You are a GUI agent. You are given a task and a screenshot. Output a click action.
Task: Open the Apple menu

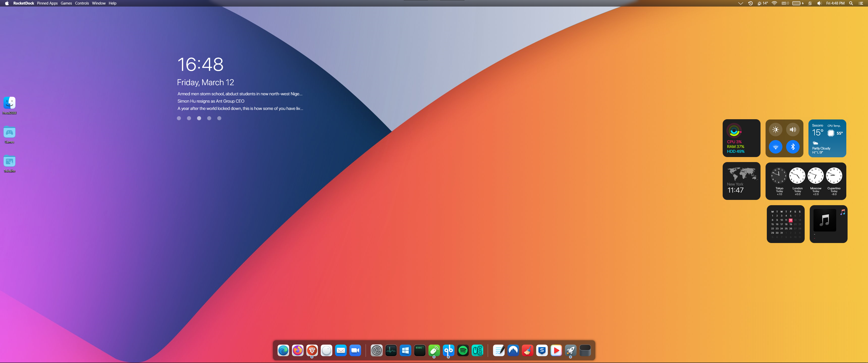pos(7,3)
